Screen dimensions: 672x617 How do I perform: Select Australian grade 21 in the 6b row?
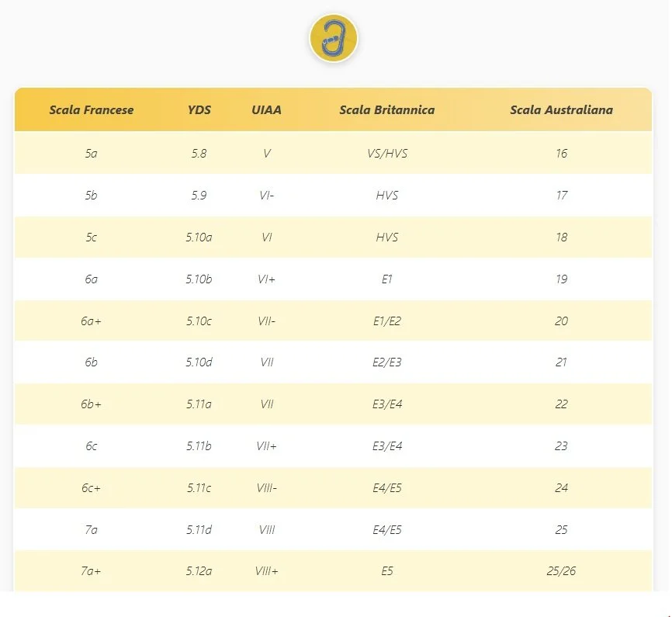coord(561,362)
